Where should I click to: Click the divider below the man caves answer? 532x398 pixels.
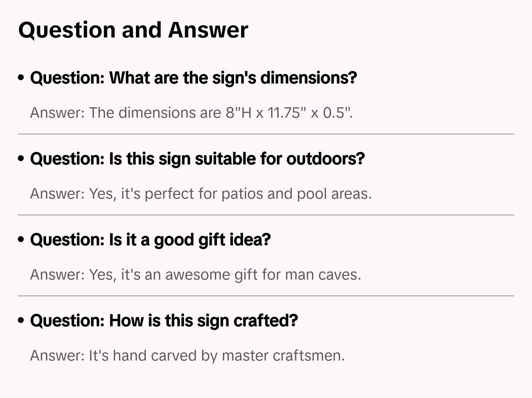coord(266,296)
